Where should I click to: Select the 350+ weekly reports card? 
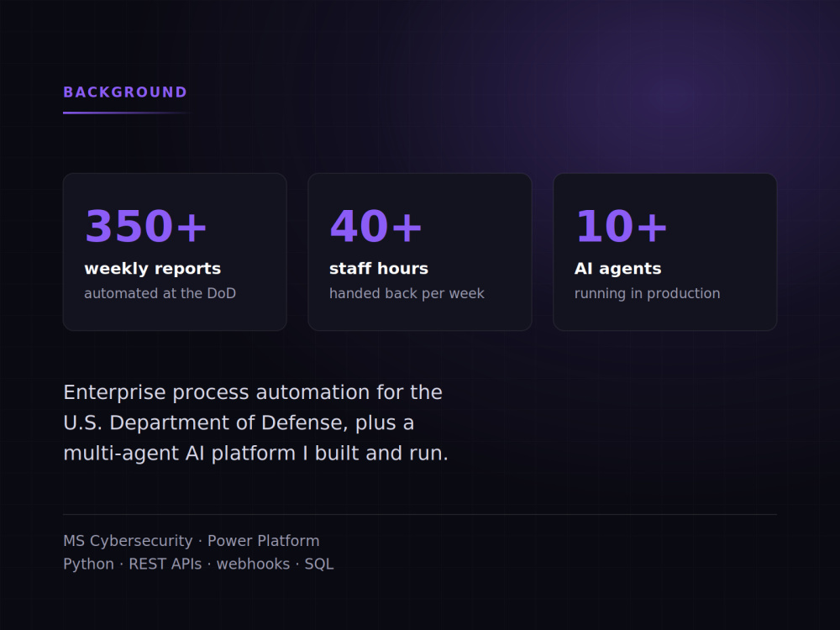click(x=175, y=252)
